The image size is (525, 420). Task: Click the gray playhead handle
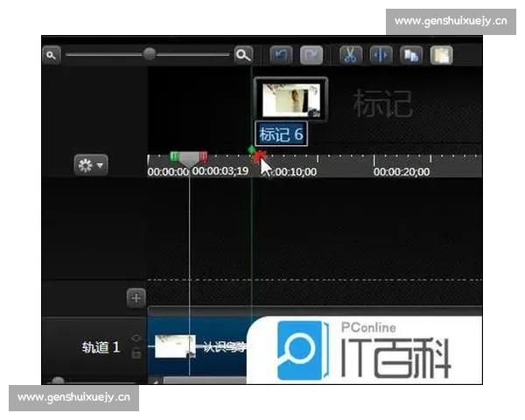tap(189, 159)
